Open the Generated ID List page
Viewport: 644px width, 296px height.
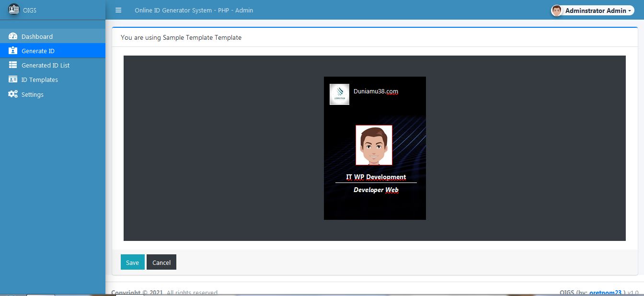[46, 65]
